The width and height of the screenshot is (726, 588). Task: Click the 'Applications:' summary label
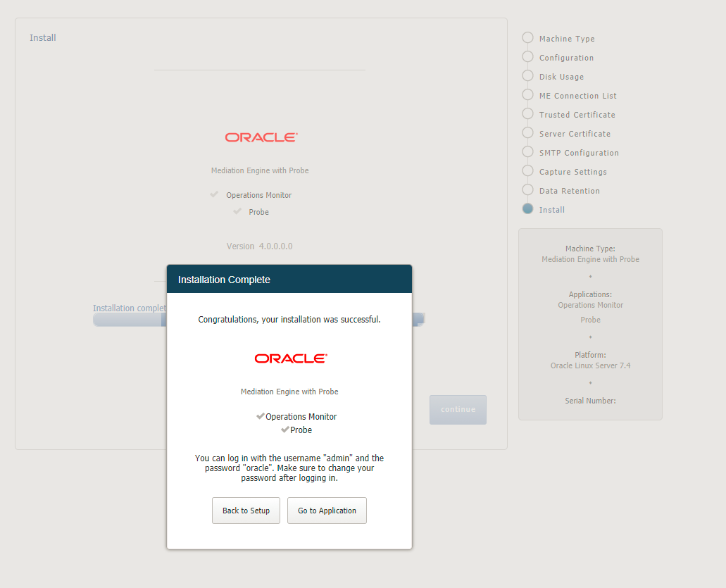click(590, 294)
